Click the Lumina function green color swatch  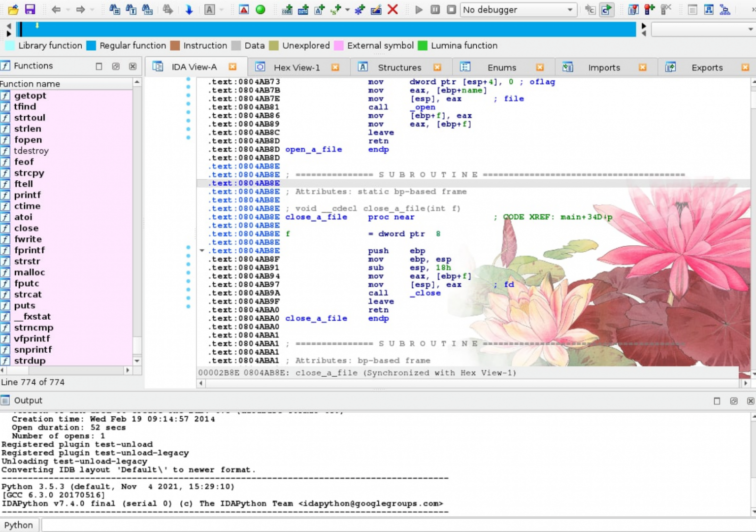click(x=422, y=45)
